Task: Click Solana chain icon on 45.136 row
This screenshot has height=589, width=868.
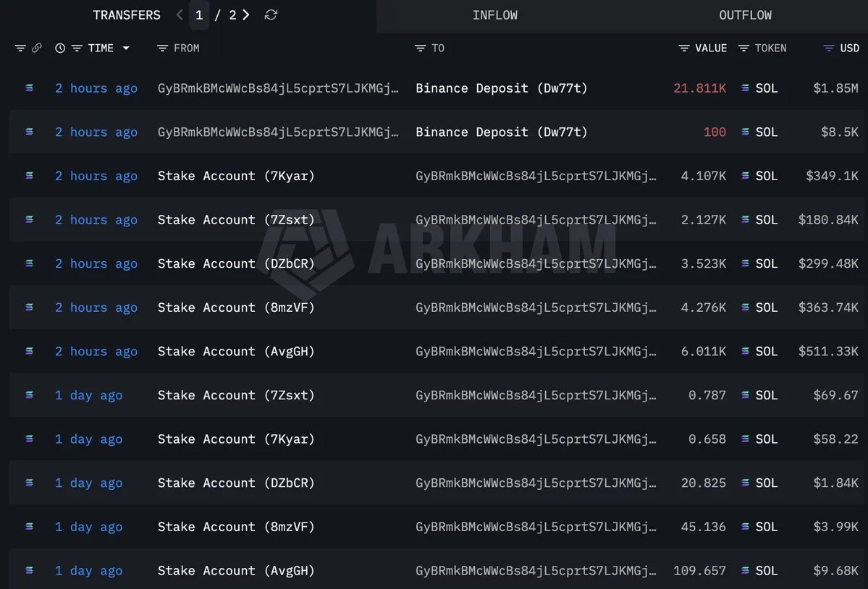Action: coord(30,527)
